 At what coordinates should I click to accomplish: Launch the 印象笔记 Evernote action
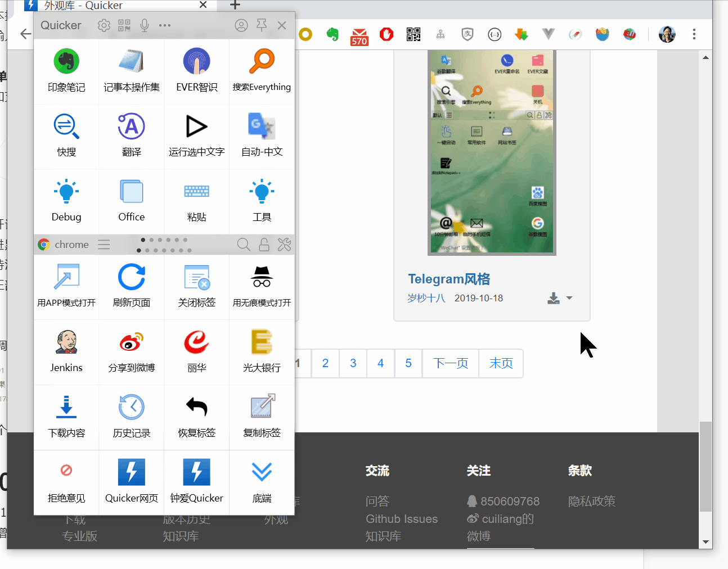(66, 71)
